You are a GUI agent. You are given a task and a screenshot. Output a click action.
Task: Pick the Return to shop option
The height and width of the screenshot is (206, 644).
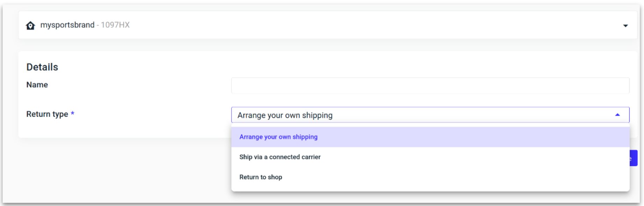[x=260, y=177]
